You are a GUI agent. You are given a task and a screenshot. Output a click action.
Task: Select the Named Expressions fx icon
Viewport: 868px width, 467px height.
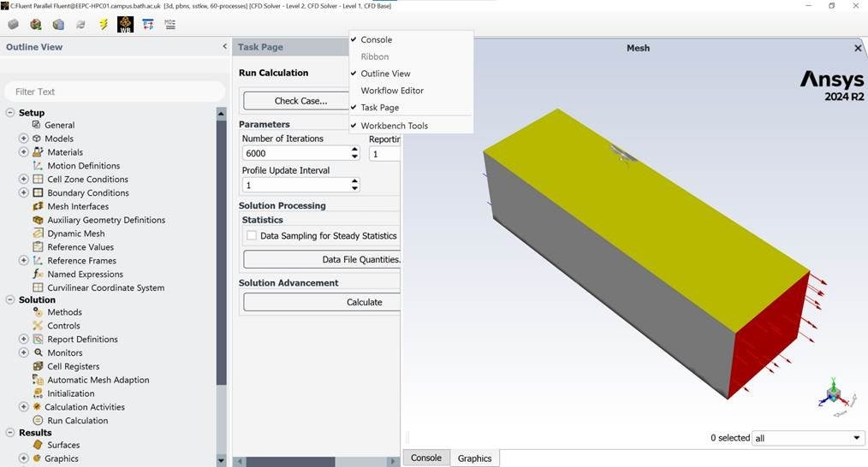tap(39, 275)
